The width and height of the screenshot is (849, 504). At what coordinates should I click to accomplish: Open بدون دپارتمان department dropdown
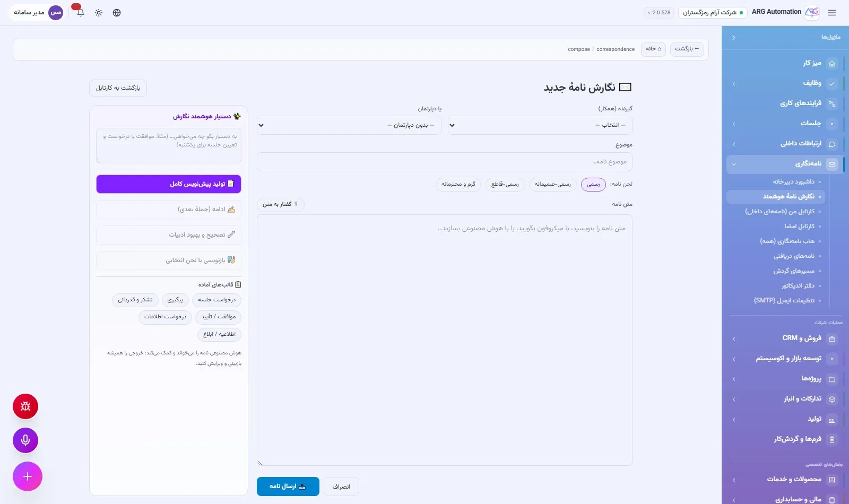(x=349, y=125)
